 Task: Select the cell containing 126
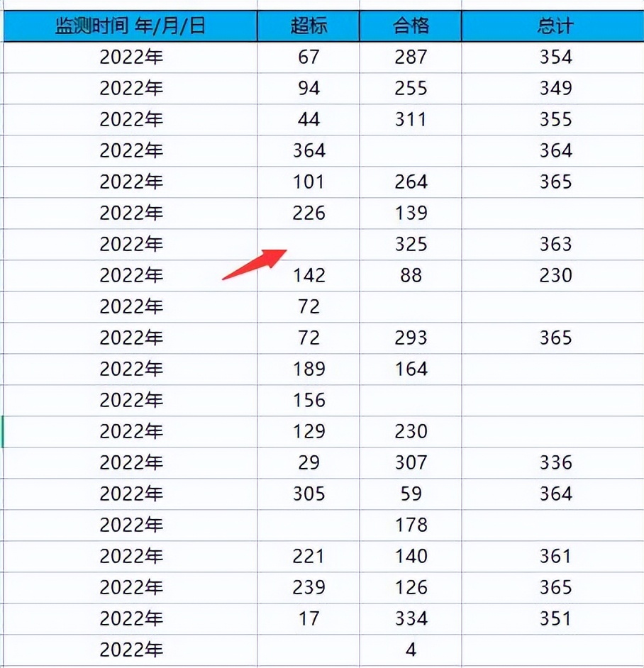[411, 587]
